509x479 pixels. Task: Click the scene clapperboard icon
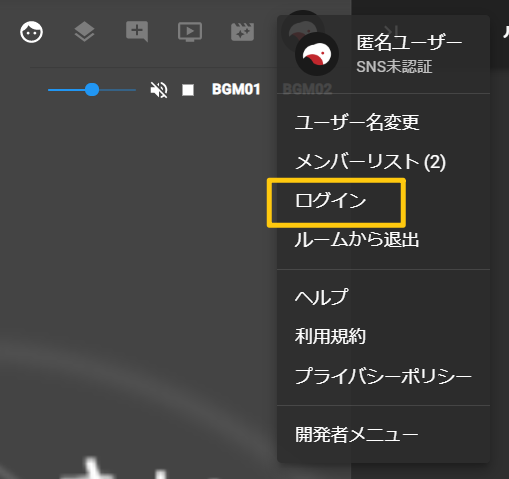[x=242, y=32]
